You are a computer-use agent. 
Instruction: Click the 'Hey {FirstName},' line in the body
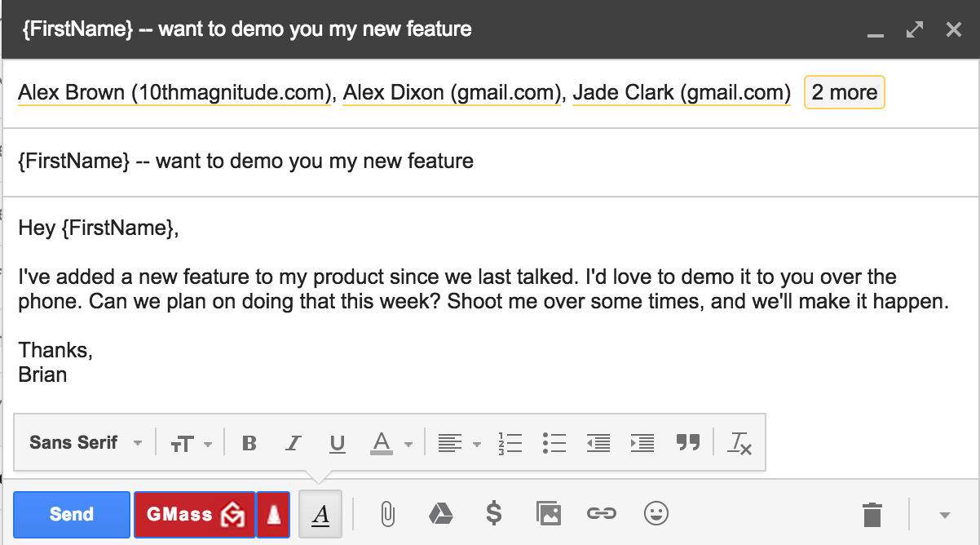pyautogui.click(x=98, y=228)
